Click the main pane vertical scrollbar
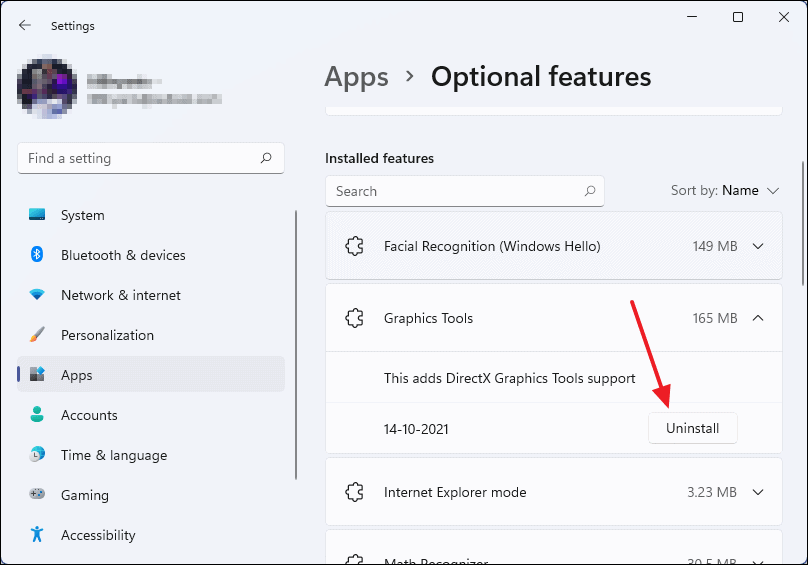The image size is (808, 565). [x=803, y=224]
